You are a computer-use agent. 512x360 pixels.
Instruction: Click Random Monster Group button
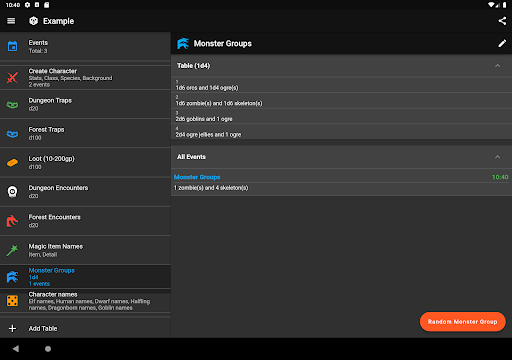click(463, 322)
